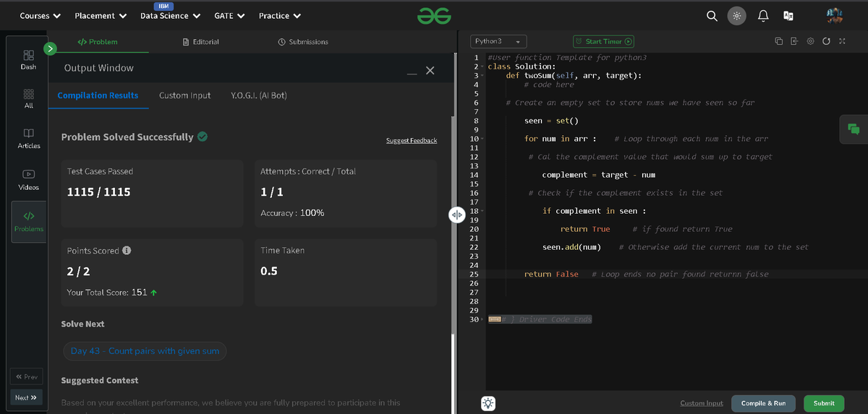Click the Test Cases Passed 1115 / 1115 value
This screenshot has height=414, width=868.
tap(98, 192)
